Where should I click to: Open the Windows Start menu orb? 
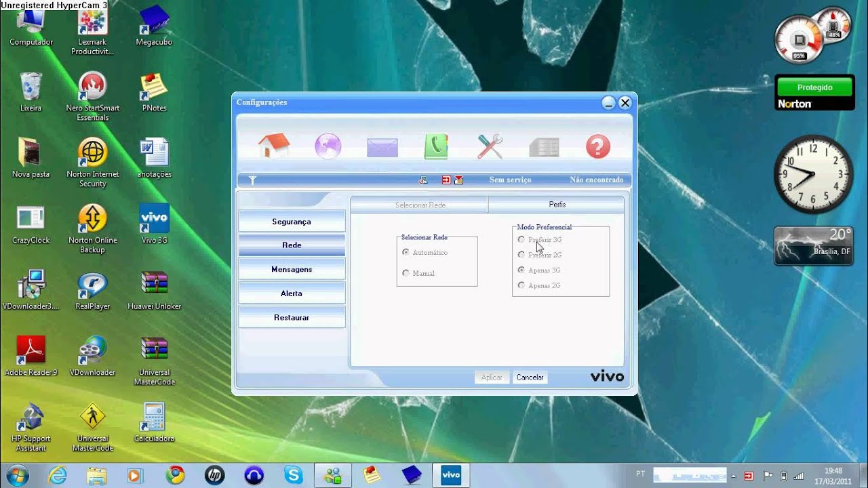16,475
